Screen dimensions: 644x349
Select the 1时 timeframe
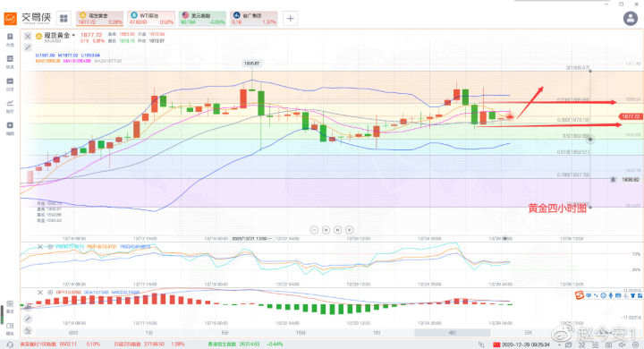tap(377, 333)
